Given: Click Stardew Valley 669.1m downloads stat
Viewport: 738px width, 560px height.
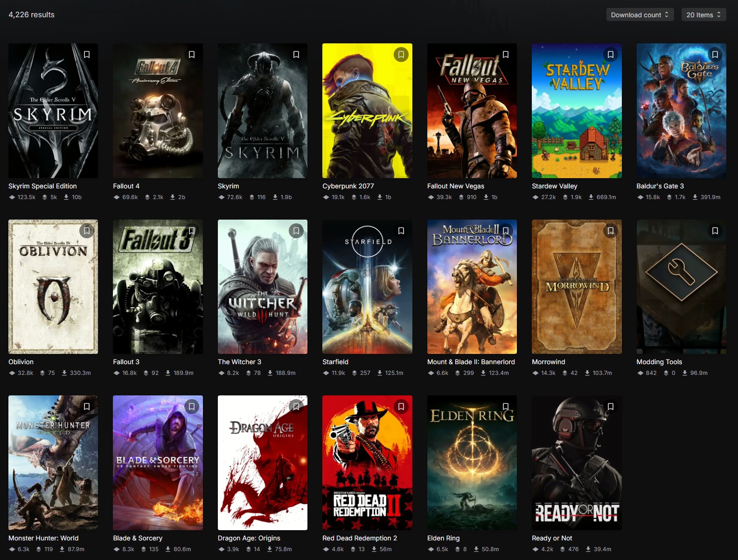Looking at the screenshot, I should [x=602, y=197].
